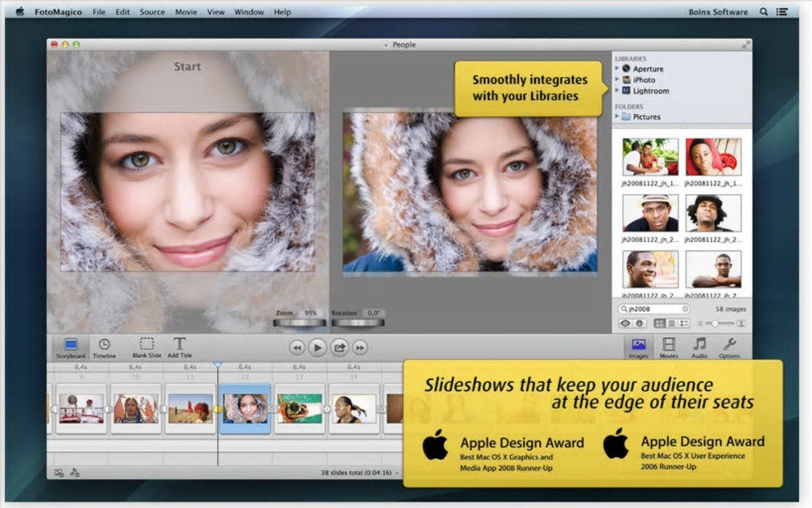Viewport: 812px width, 508px height.
Task: Expand the Aperture library
Action: coord(617,68)
